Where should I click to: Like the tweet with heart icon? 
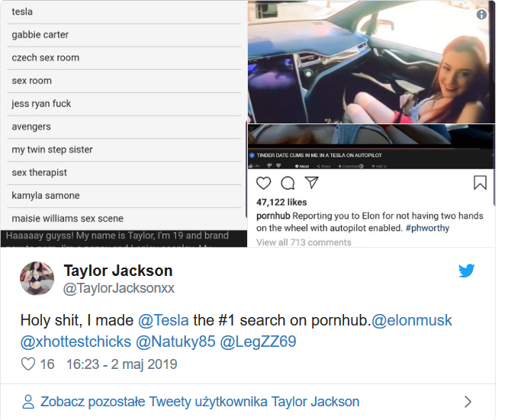[28, 364]
